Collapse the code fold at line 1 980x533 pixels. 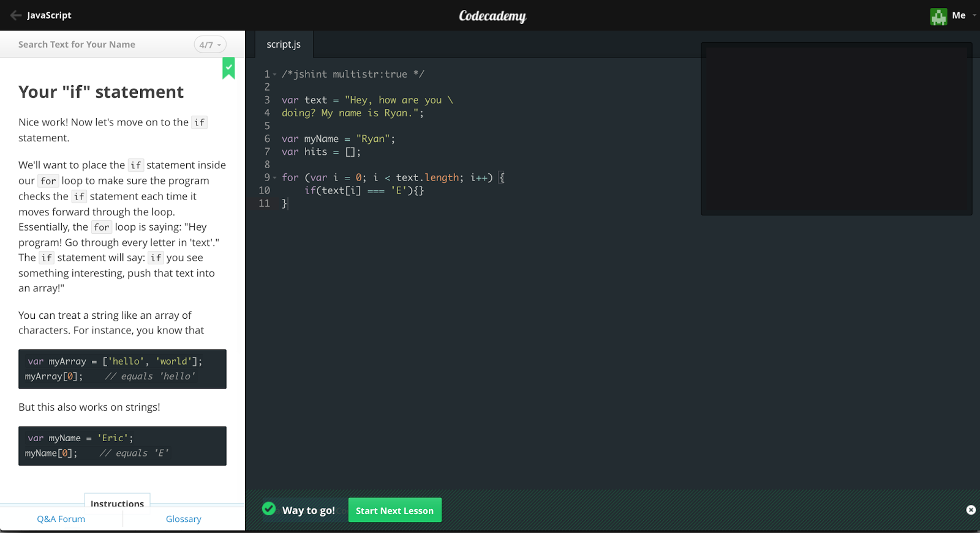274,75
